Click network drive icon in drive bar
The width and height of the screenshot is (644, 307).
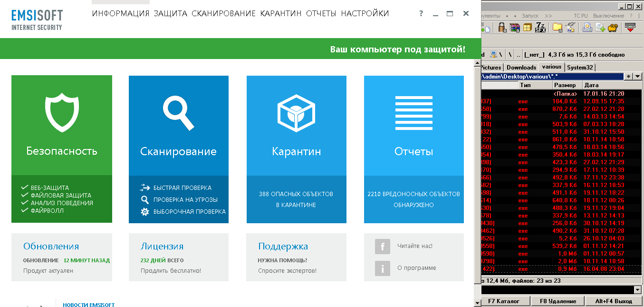click(x=493, y=54)
